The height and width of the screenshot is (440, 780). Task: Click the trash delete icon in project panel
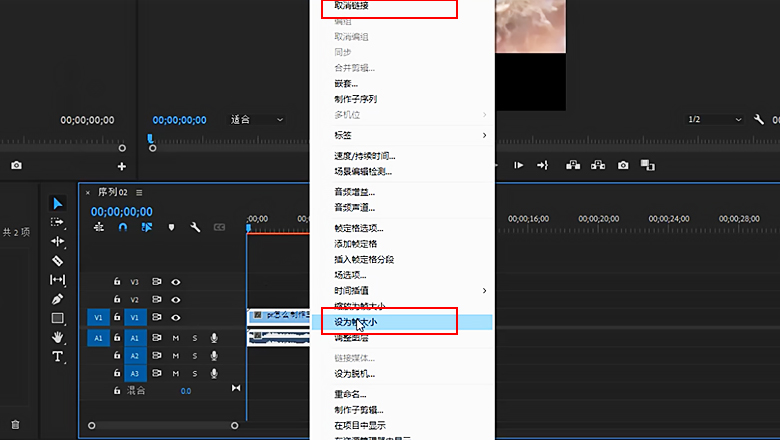(x=15, y=425)
